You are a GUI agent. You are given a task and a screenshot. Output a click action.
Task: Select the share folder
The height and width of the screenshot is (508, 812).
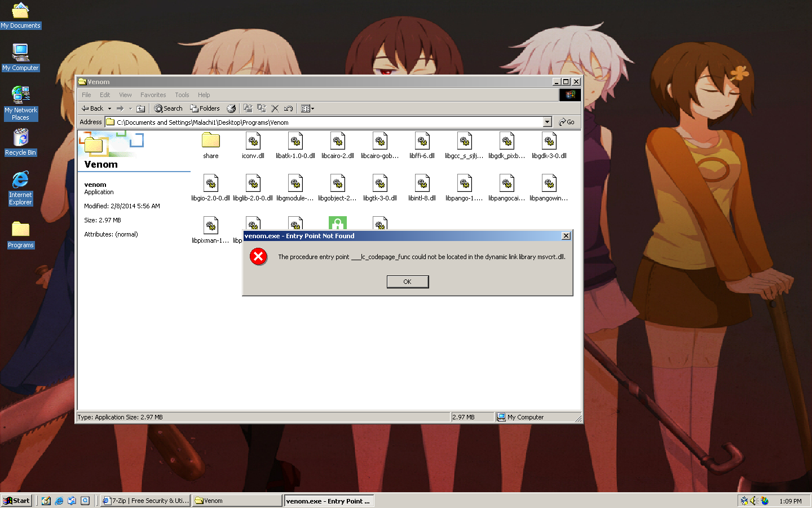point(211,146)
